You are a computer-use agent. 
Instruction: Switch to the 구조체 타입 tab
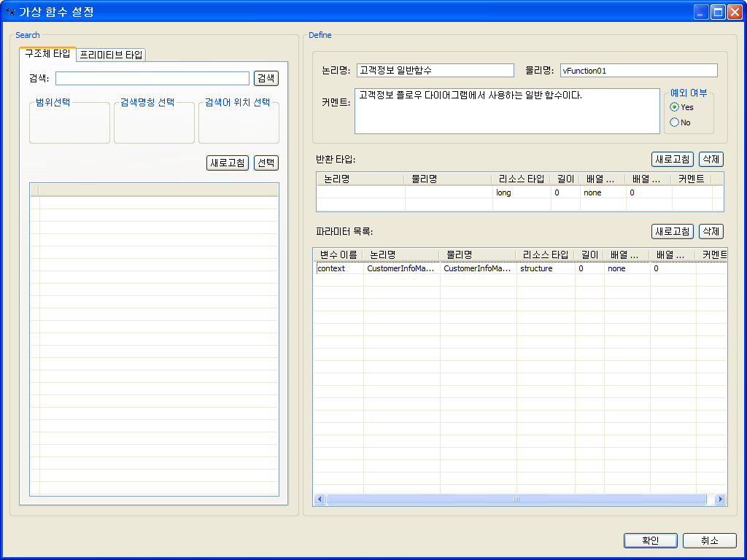tap(47, 54)
